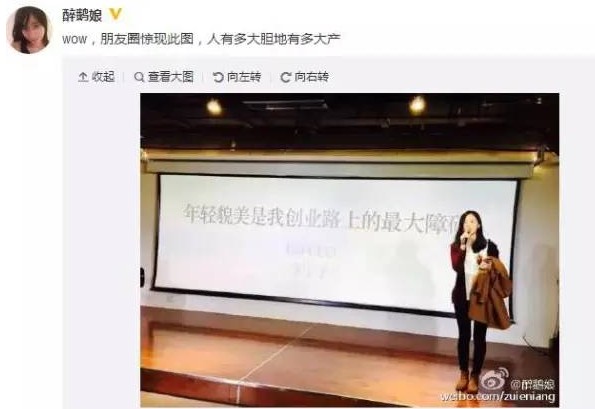Rotate image left via 向左转 text
Screen dimensions: 595x409
pos(244,77)
